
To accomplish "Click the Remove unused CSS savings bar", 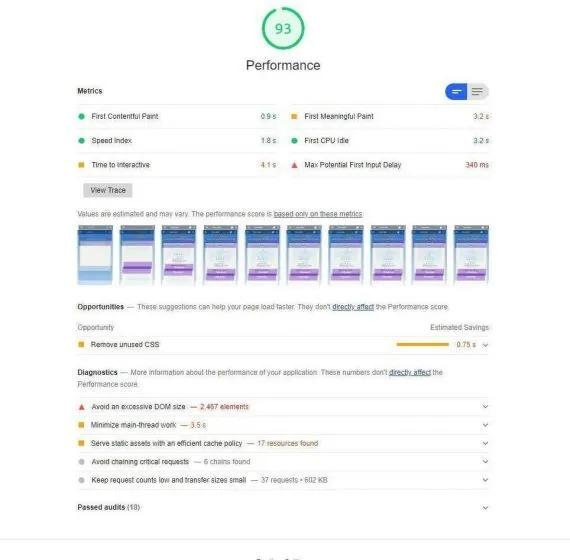I will (422, 344).
